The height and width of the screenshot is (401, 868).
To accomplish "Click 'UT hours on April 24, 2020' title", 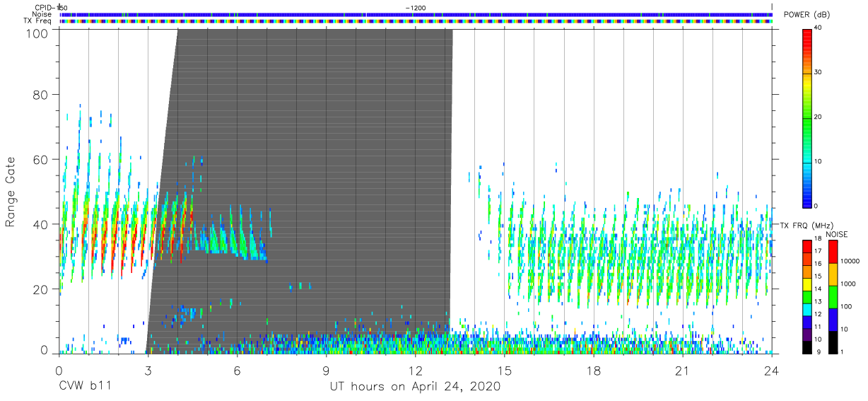I will pyautogui.click(x=415, y=387).
